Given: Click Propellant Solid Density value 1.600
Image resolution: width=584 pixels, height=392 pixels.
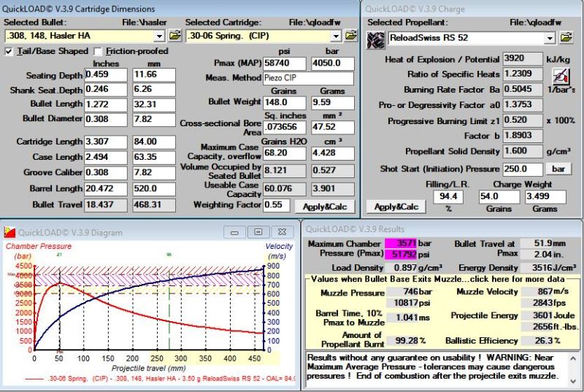Looking at the screenshot, I should (523, 152).
